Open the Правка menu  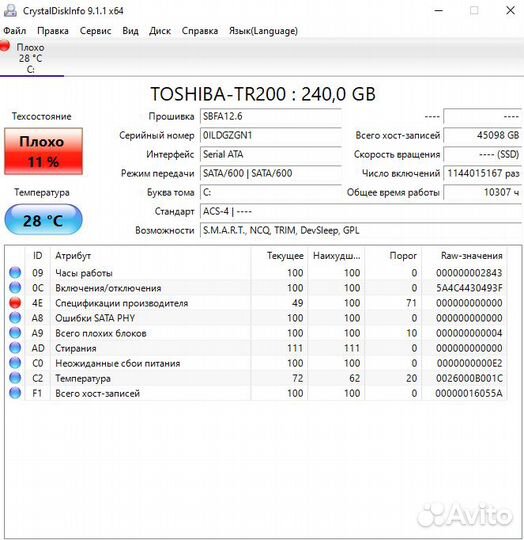(x=53, y=31)
